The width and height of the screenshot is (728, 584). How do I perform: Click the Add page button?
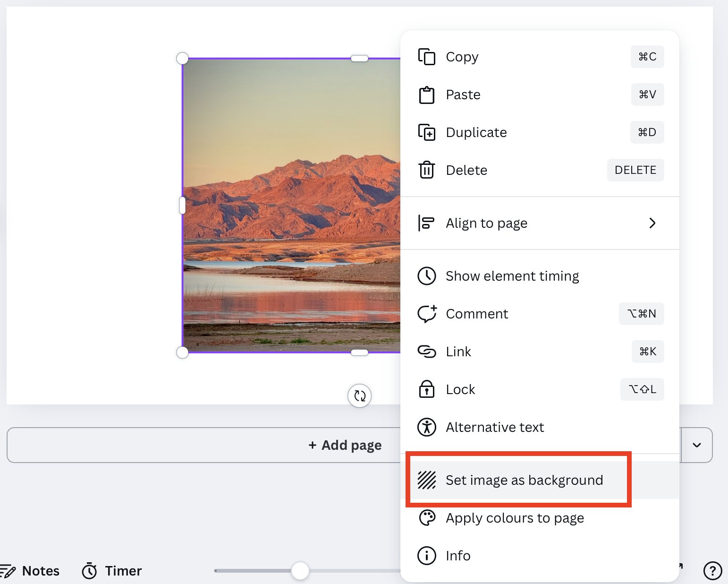345,445
